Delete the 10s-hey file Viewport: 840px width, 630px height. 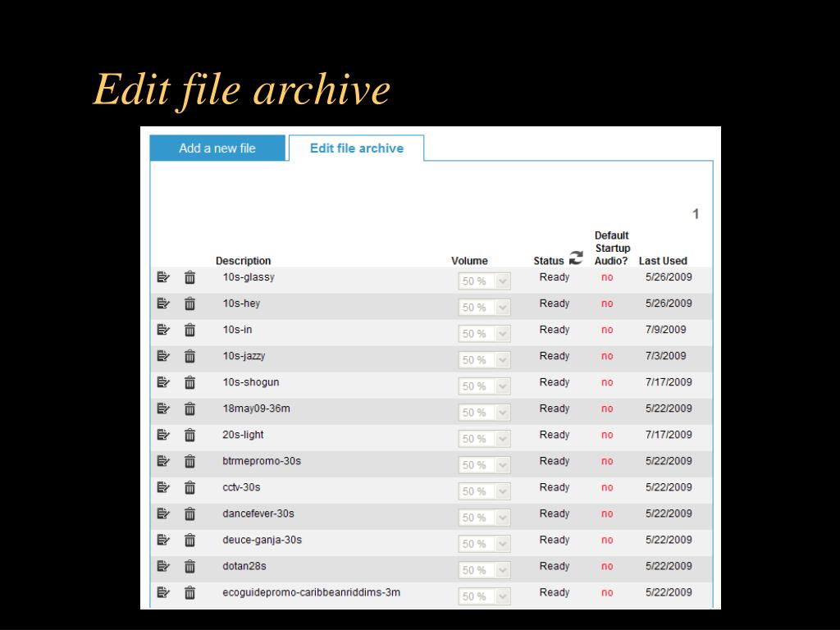tap(189, 304)
